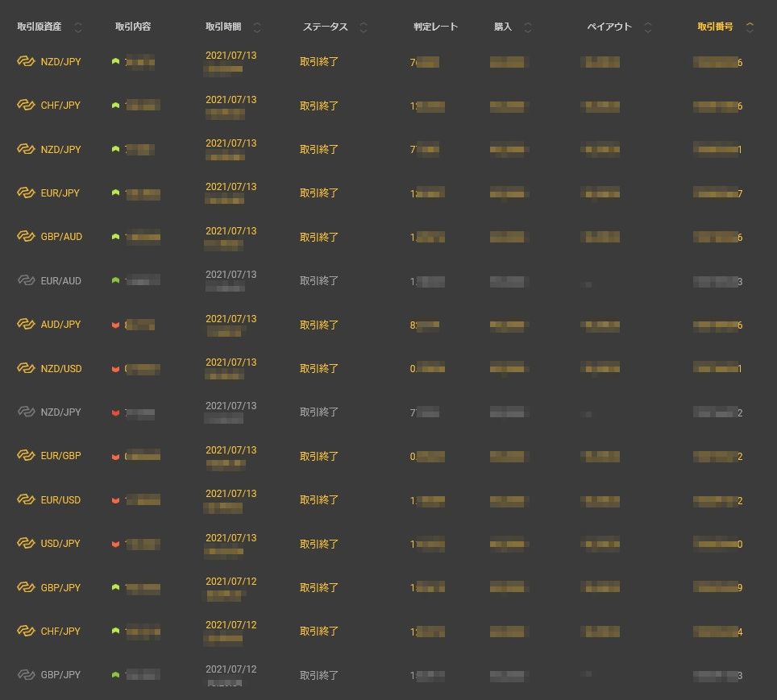This screenshot has height=700, width=777.
Task: Select the GBP/AUD asset icon
Action: click(x=26, y=237)
